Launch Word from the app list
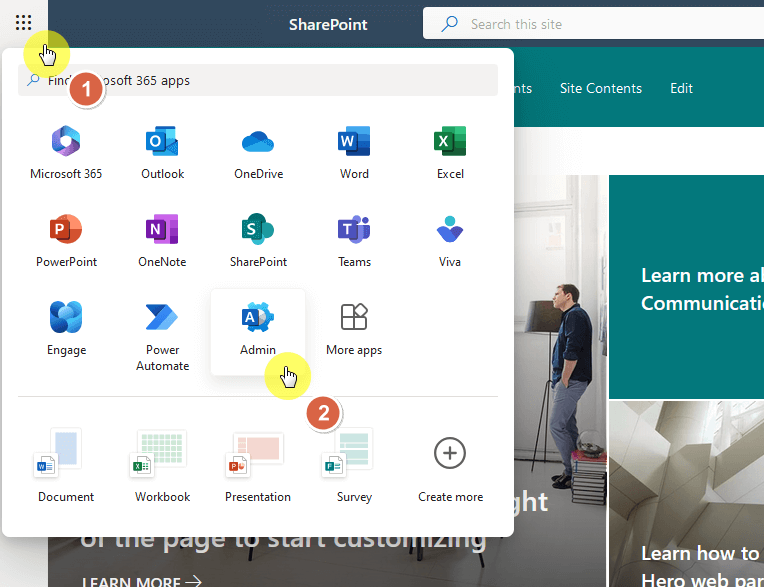The width and height of the screenshot is (764, 587). (x=354, y=152)
